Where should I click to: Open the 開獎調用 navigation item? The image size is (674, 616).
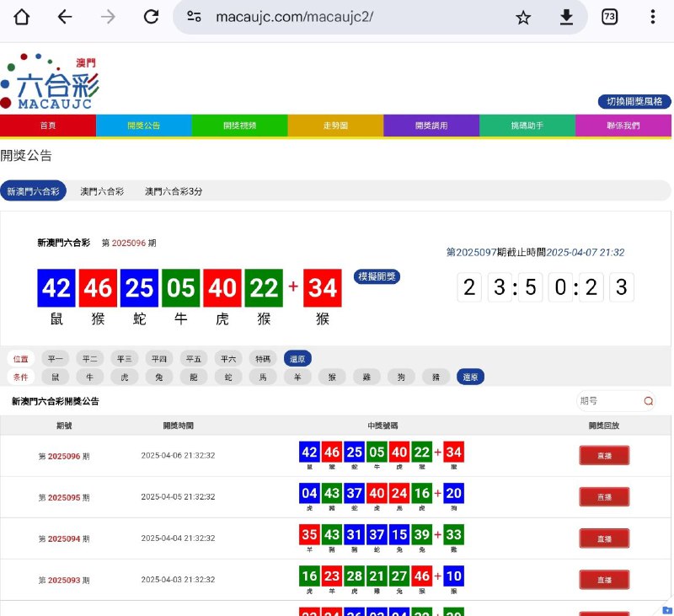click(x=431, y=126)
